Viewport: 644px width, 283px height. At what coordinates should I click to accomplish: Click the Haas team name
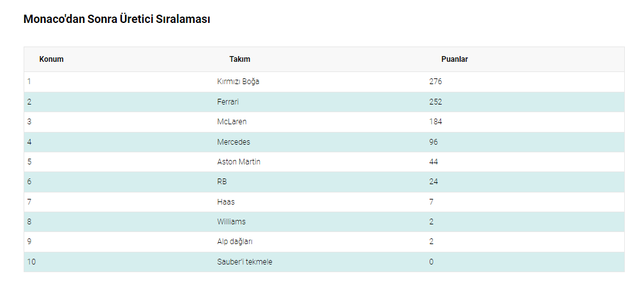click(226, 202)
